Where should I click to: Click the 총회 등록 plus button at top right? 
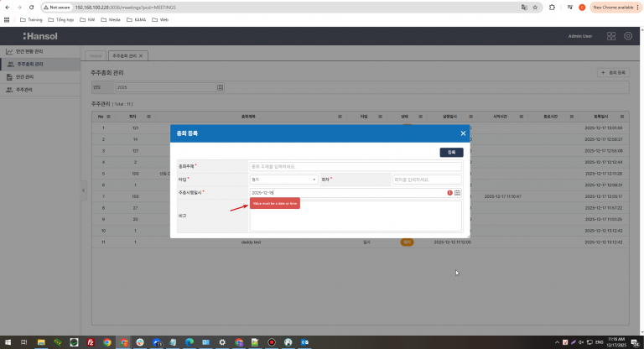[613, 73]
